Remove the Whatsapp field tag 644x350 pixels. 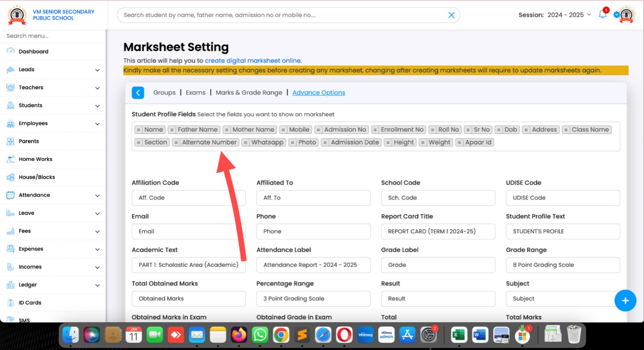(245, 142)
